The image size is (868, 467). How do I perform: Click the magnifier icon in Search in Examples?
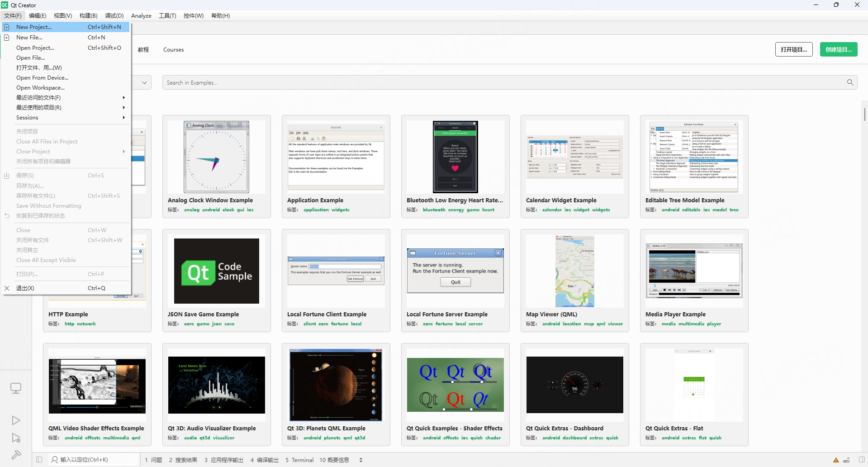[x=850, y=82]
